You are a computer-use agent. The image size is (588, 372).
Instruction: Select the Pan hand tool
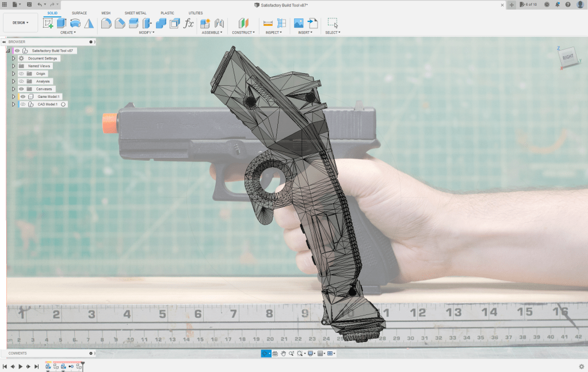[284, 354]
